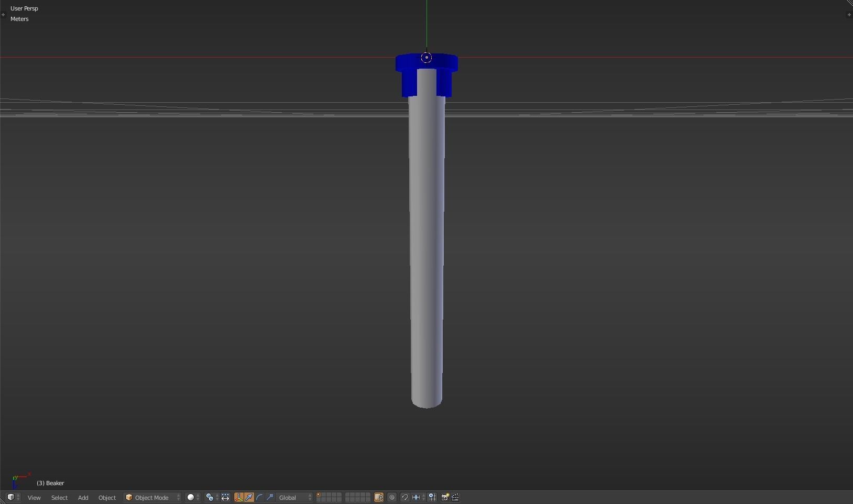This screenshot has height=504, width=853.
Task: Open the View menu
Action: pos(34,497)
